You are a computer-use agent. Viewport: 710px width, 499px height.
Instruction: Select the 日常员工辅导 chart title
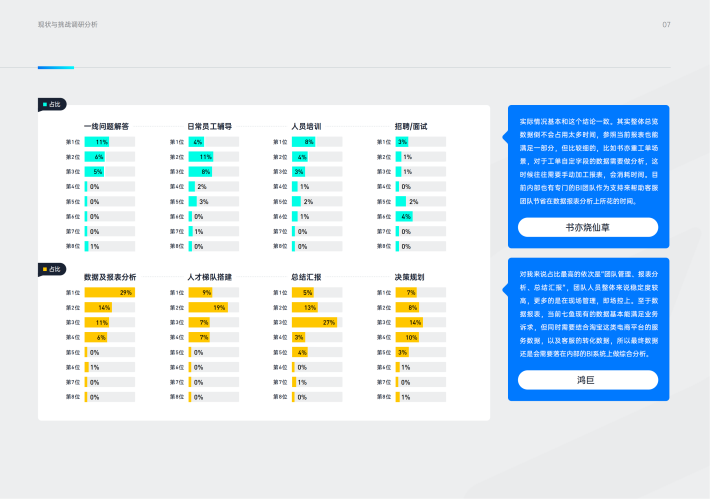point(209,127)
